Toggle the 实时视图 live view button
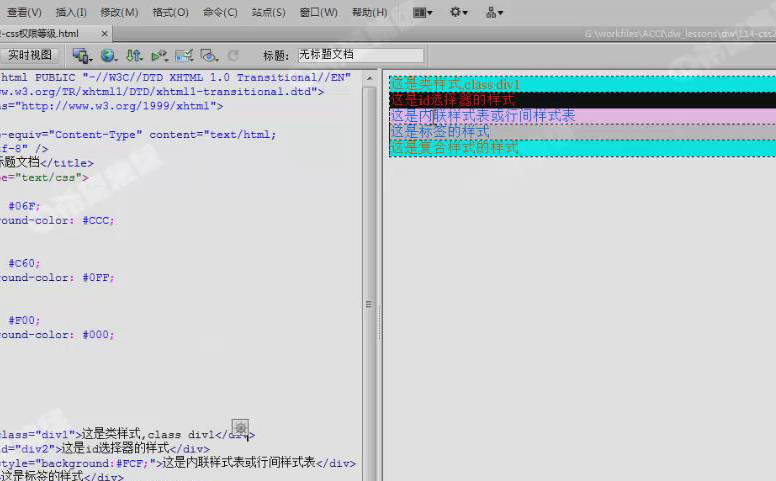Image resolution: width=776 pixels, height=481 pixels. (x=30, y=56)
